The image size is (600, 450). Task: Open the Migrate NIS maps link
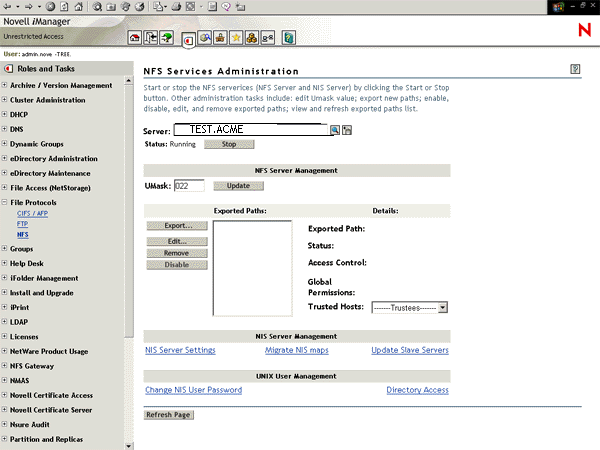click(297, 350)
